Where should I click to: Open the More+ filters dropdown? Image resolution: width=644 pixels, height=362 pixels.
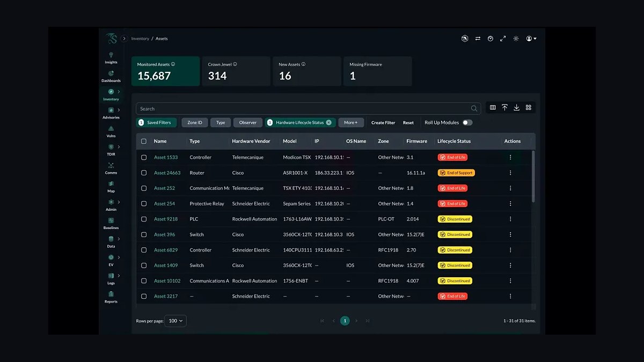[x=351, y=122]
